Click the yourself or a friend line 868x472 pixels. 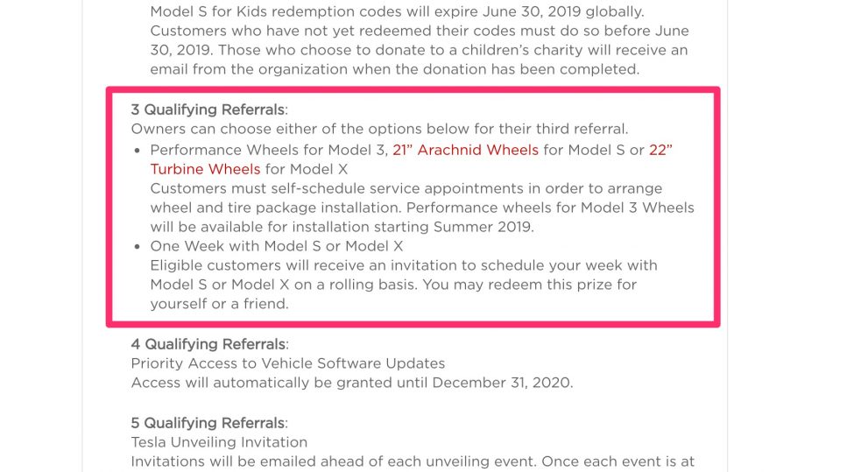point(219,304)
